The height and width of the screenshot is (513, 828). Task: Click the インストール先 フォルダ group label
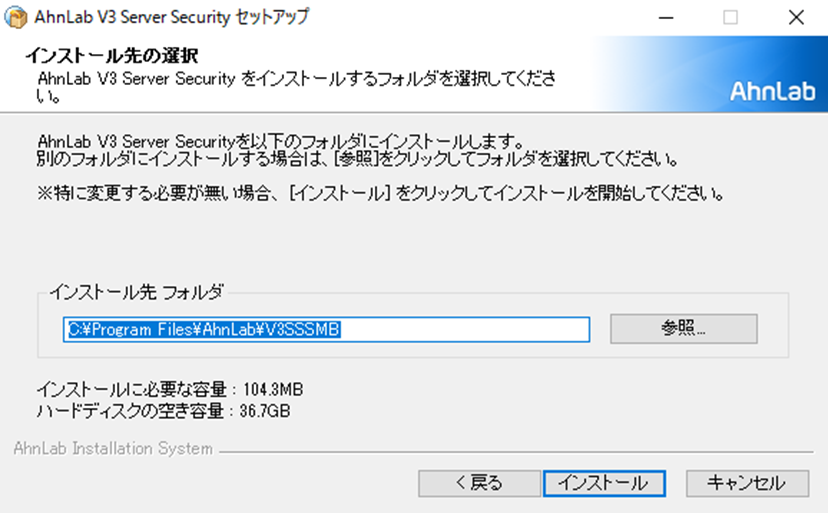point(137,292)
